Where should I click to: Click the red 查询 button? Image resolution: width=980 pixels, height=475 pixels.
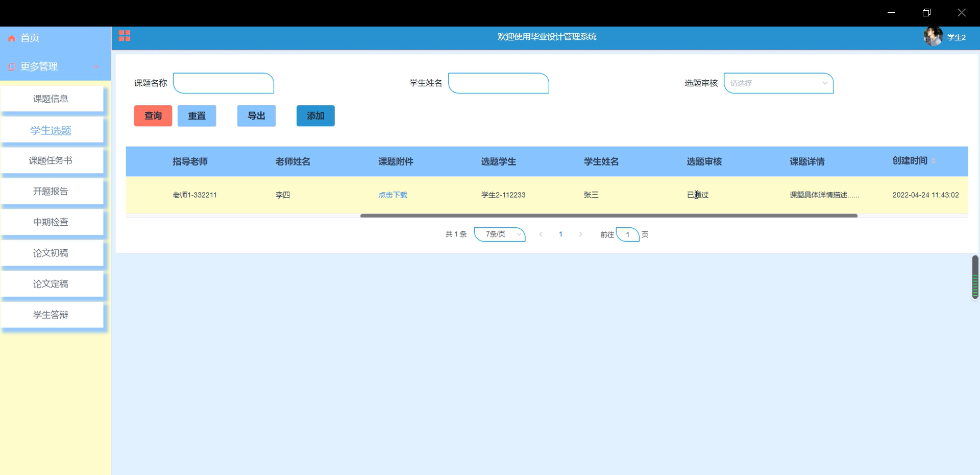click(x=153, y=116)
